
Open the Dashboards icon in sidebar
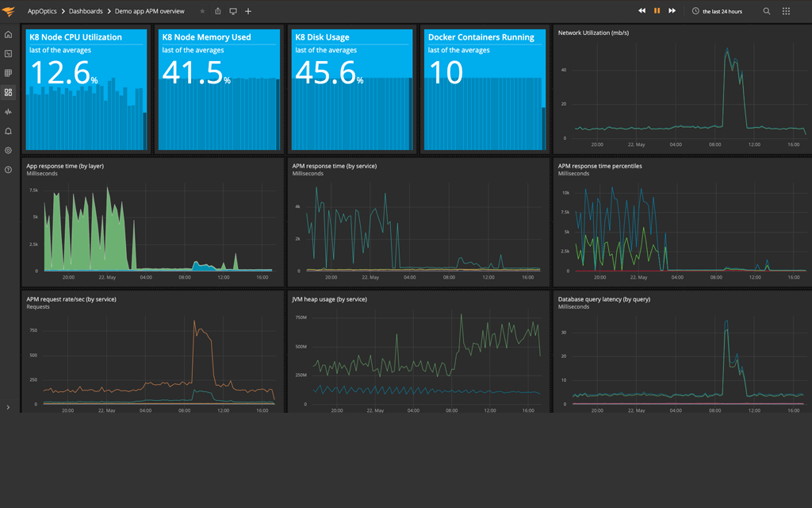point(8,92)
